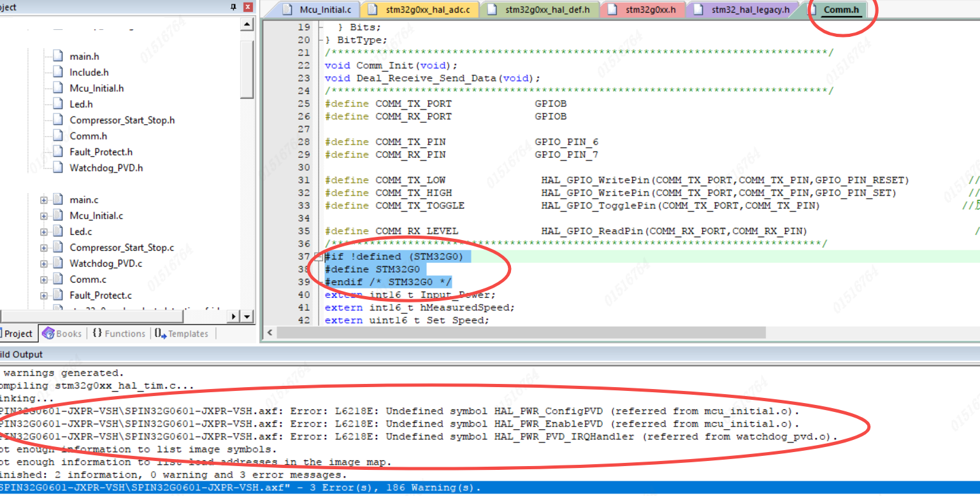Expand the Watchdog_PVD.c tree node
980x496 pixels.
[x=44, y=264]
